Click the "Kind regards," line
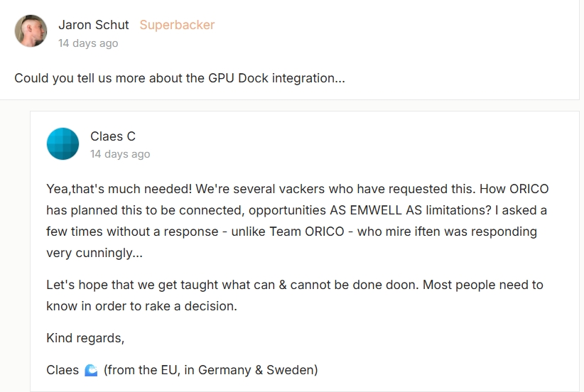Viewport: 584px width, 392px height. point(85,338)
